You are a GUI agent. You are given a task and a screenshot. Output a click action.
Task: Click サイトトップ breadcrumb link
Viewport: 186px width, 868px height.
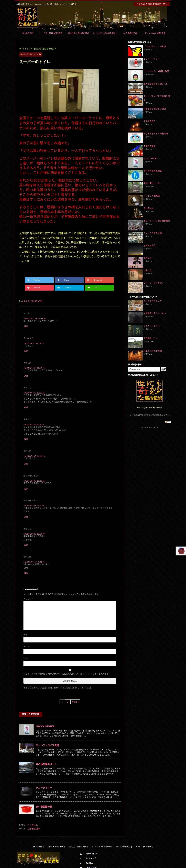click(25, 49)
